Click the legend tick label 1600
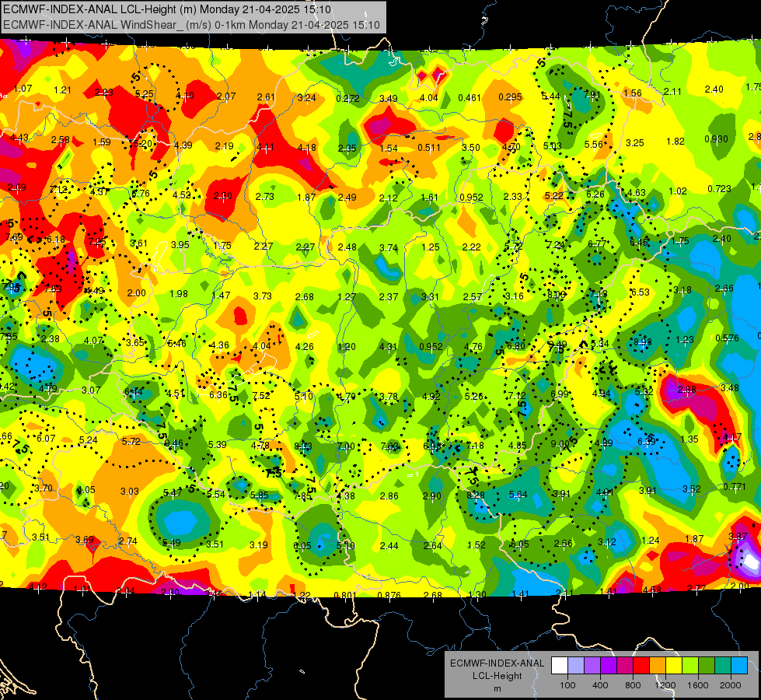The image size is (761, 700). pos(698,685)
